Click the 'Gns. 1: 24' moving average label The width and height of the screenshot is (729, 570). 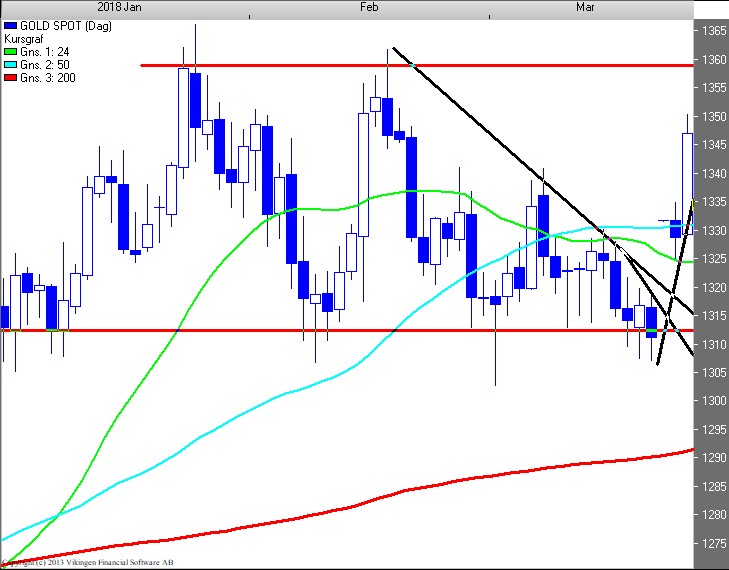point(44,52)
